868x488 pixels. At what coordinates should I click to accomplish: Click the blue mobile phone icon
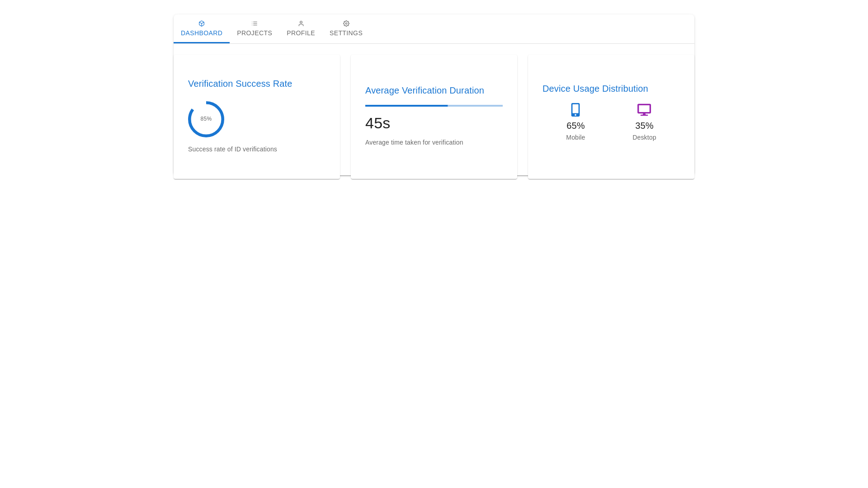click(576, 110)
